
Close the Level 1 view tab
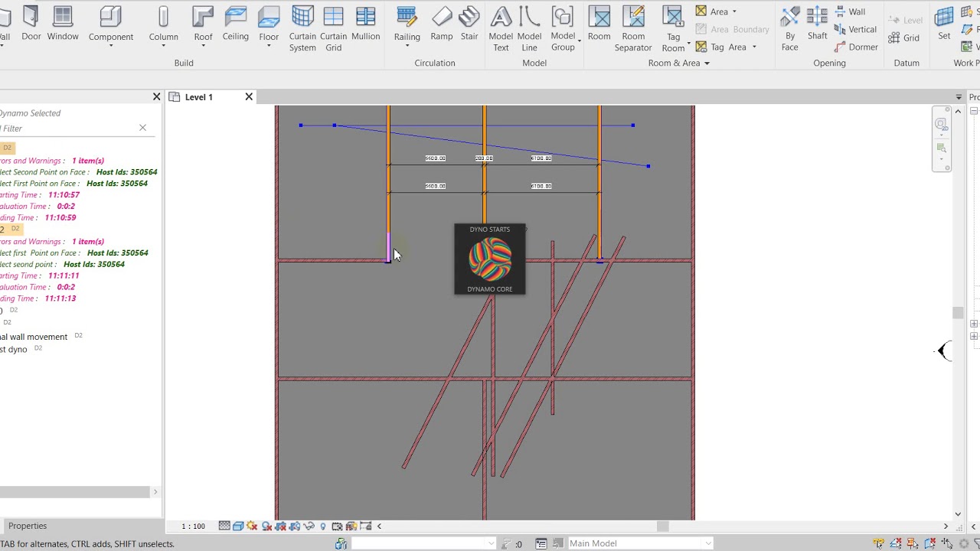coord(249,96)
